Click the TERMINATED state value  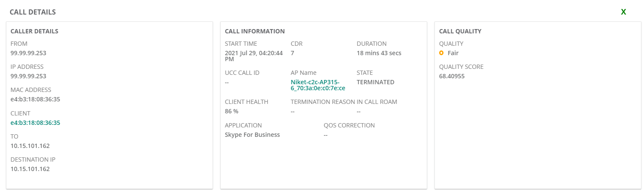pos(375,82)
